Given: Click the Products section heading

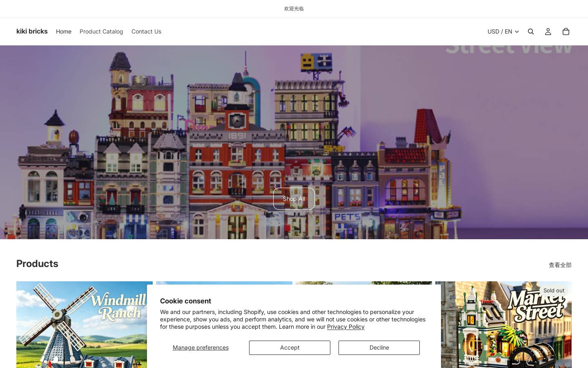Looking at the screenshot, I should [x=37, y=264].
